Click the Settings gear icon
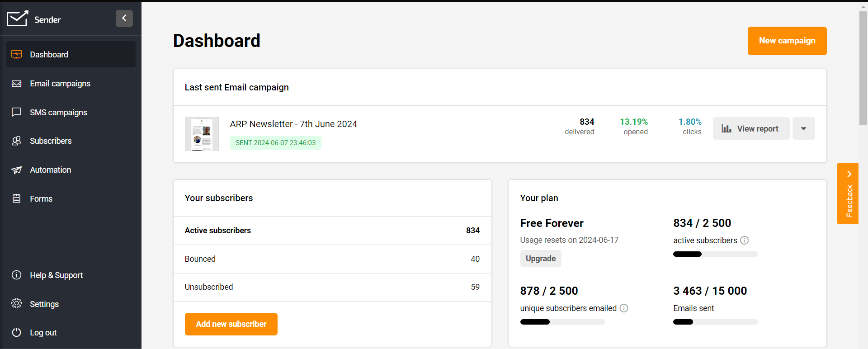Viewport: 868px width, 349px height. click(x=17, y=303)
